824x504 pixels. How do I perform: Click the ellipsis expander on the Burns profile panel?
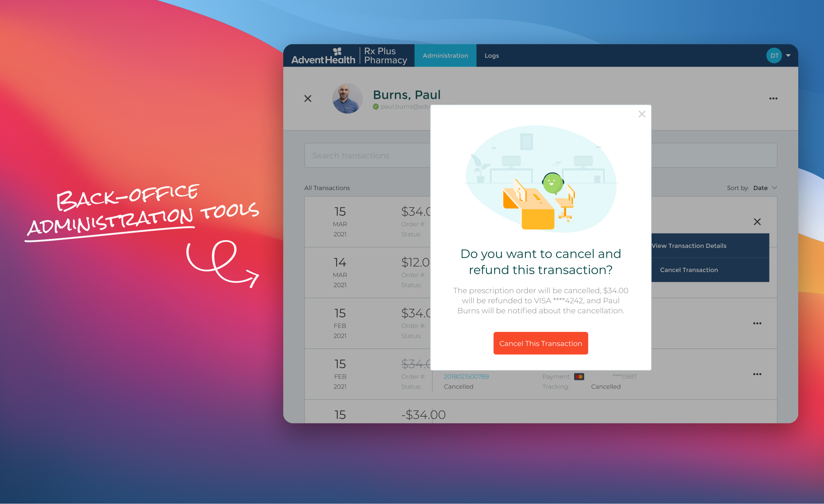[x=773, y=98]
